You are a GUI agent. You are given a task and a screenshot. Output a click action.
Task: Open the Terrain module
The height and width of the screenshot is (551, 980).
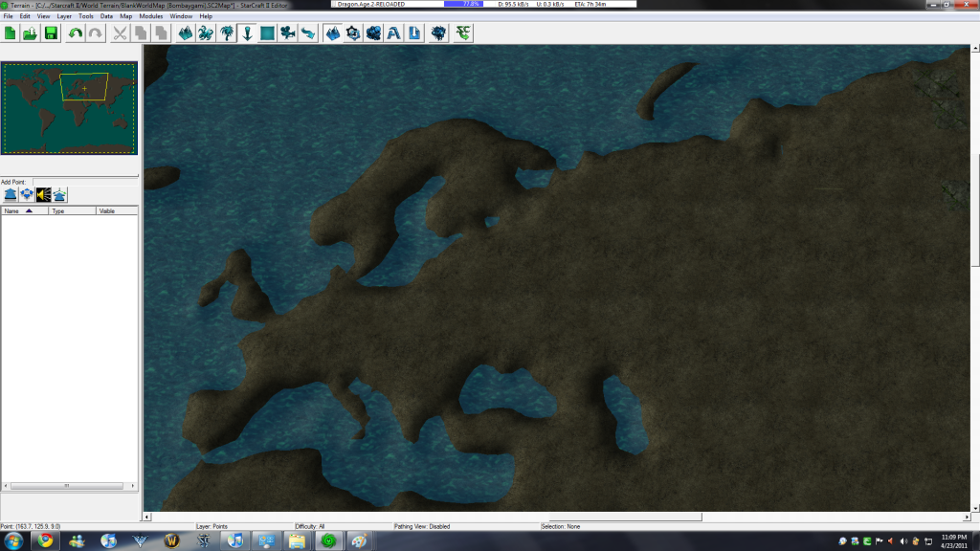pyautogui.click(x=333, y=33)
